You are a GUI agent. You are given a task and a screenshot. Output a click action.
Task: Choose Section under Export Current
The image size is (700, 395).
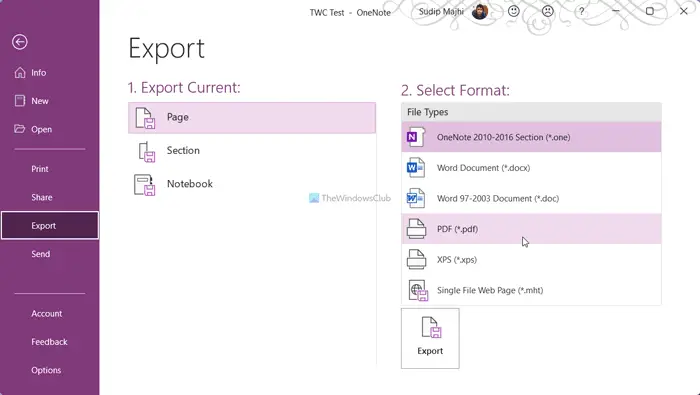pyautogui.click(x=252, y=150)
